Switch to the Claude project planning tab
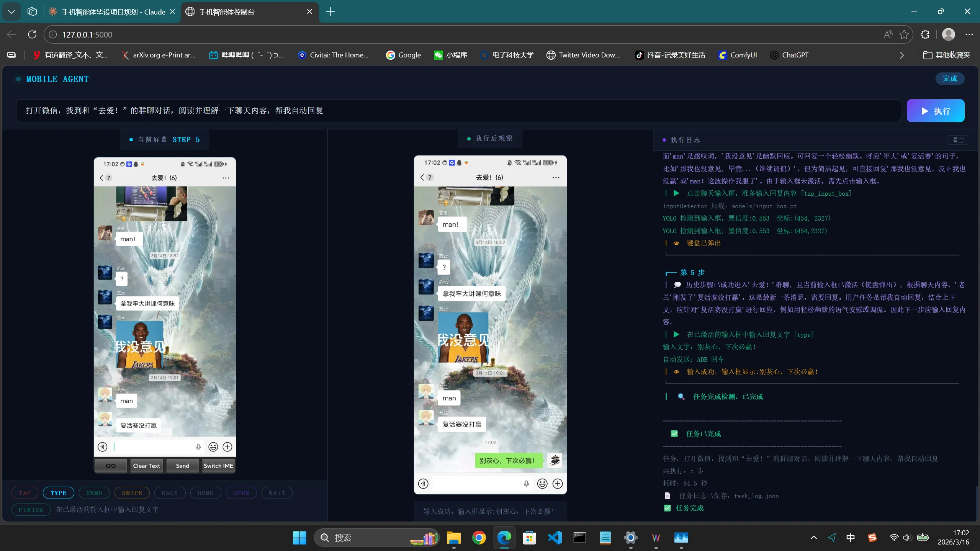The image size is (980, 551). click(113, 12)
